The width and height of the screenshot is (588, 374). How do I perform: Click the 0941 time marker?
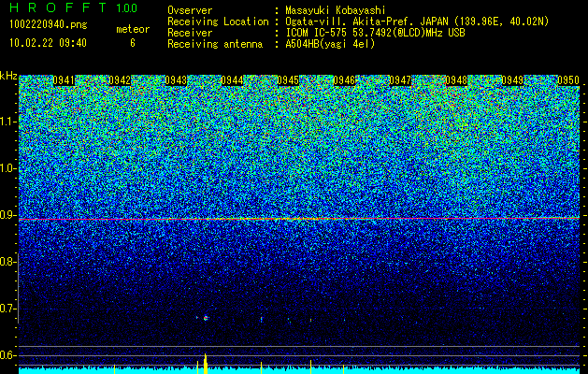[64, 80]
